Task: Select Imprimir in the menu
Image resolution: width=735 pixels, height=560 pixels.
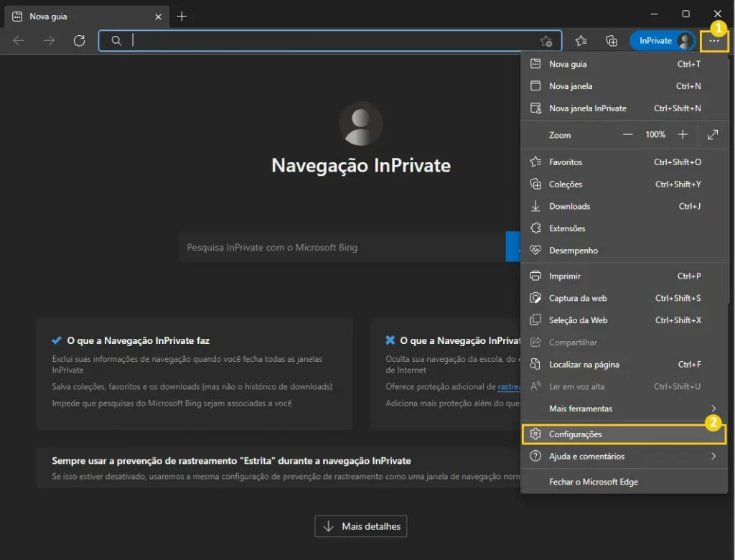Action: (x=624, y=276)
